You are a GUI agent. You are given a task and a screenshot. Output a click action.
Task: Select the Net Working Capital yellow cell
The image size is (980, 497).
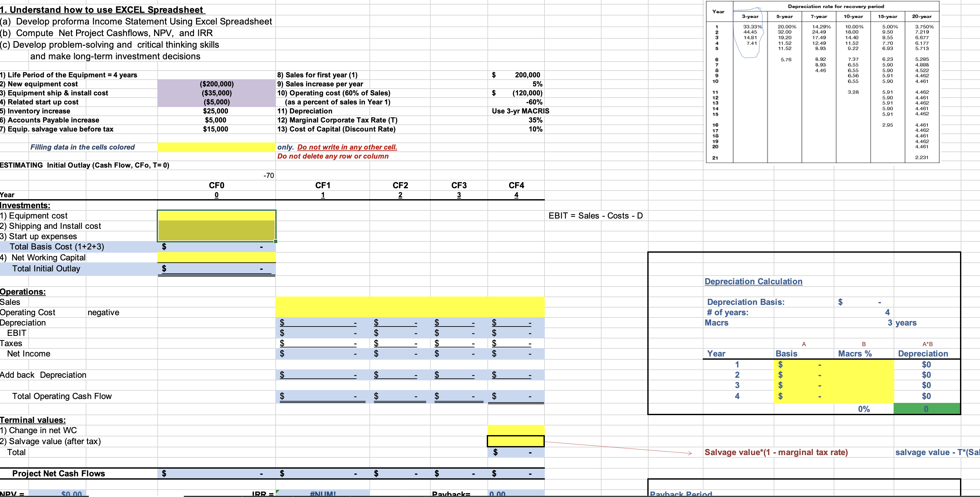coord(215,258)
